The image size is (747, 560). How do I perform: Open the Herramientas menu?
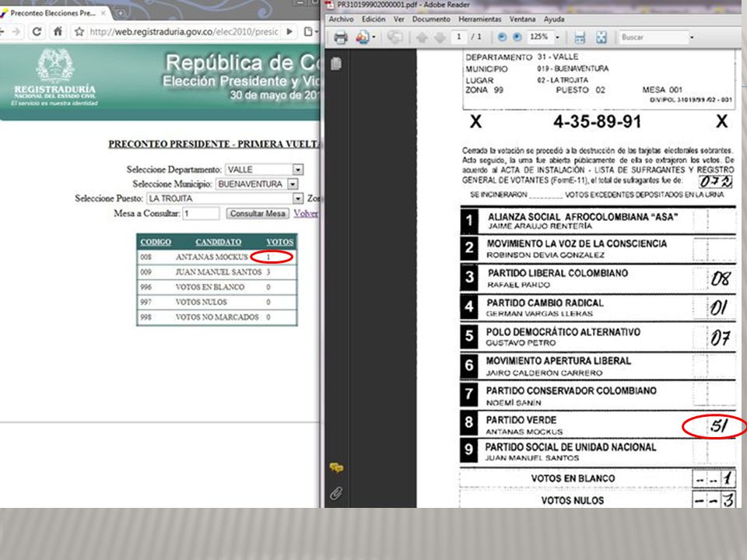pyautogui.click(x=480, y=19)
